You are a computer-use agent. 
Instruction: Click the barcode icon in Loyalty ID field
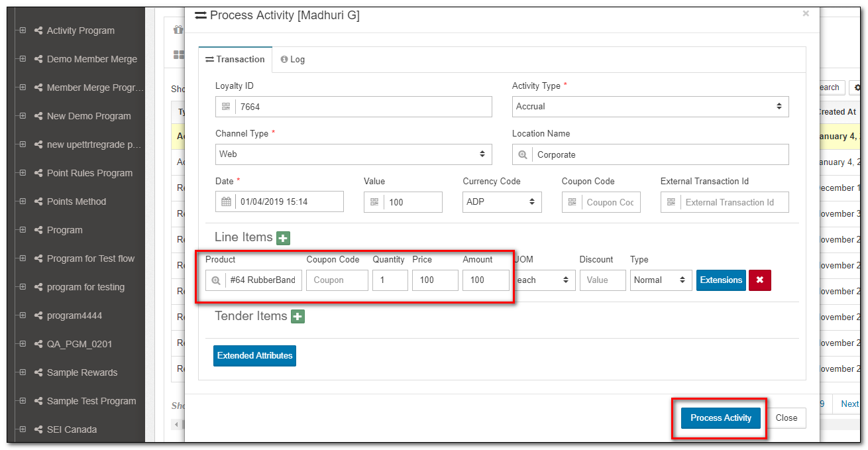(226, 107)
